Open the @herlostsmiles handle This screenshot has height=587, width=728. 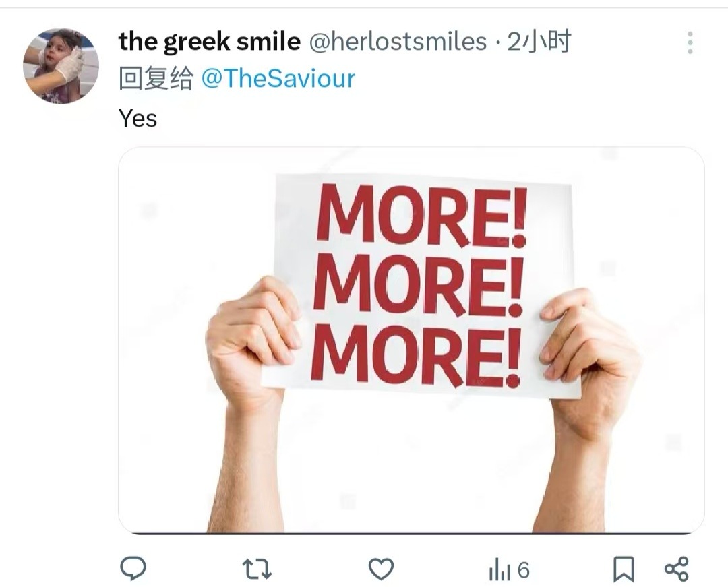point(398,42)
